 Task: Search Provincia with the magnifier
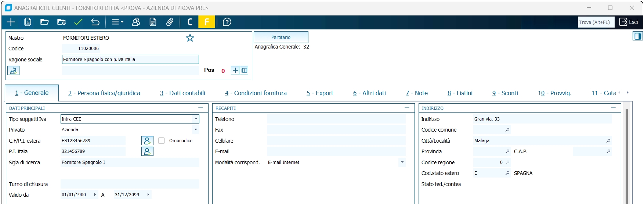click(507, 151)
